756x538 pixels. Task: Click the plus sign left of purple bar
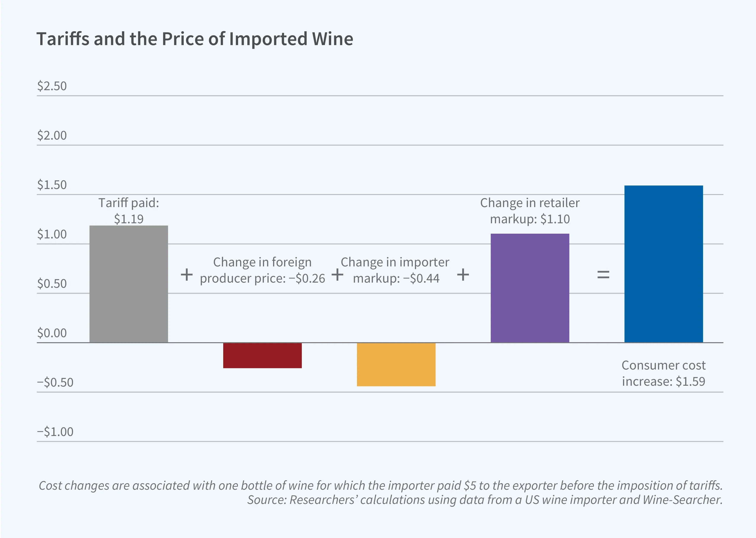pos(463,275)
